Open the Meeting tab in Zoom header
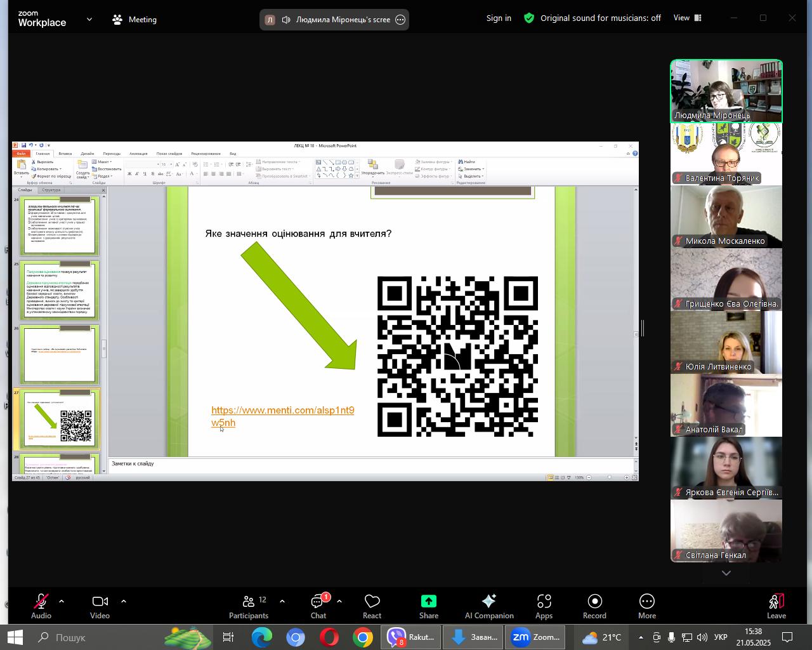 click(x=134, y=20)
